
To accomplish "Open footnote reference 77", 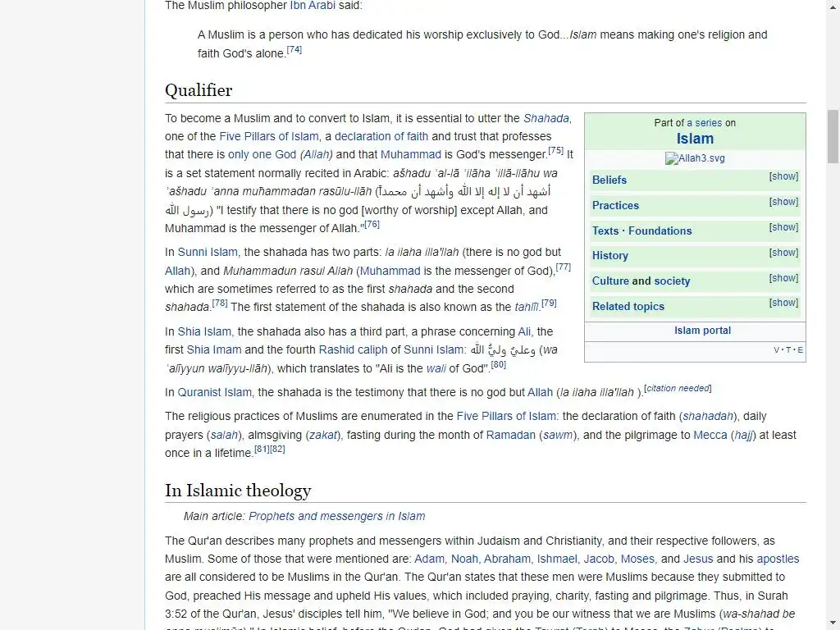I will click(563, 267).
